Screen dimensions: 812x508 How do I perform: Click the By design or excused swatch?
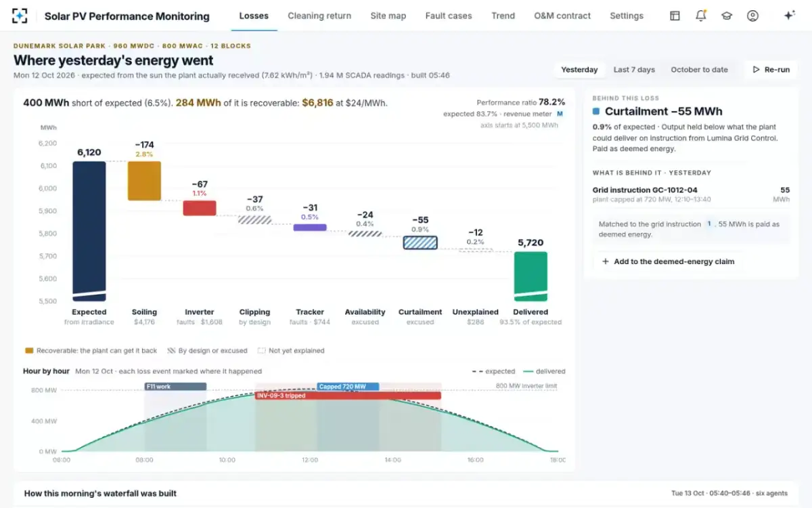point(171,351)
